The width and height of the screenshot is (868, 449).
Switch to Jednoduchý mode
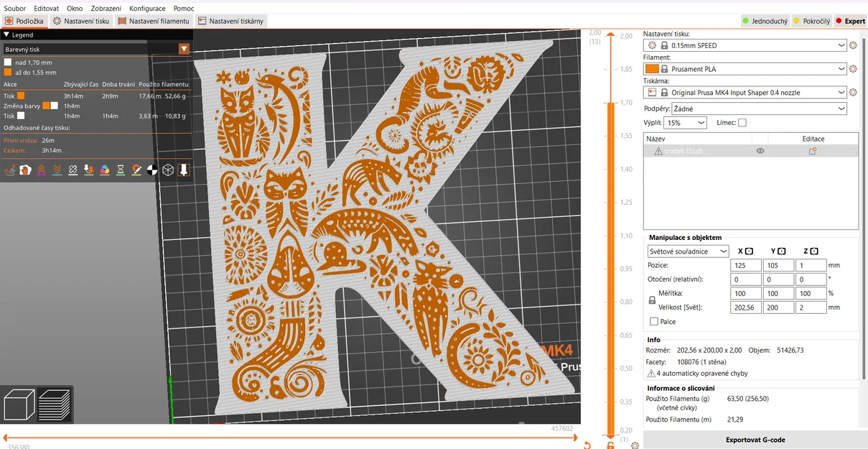point(765,21)
